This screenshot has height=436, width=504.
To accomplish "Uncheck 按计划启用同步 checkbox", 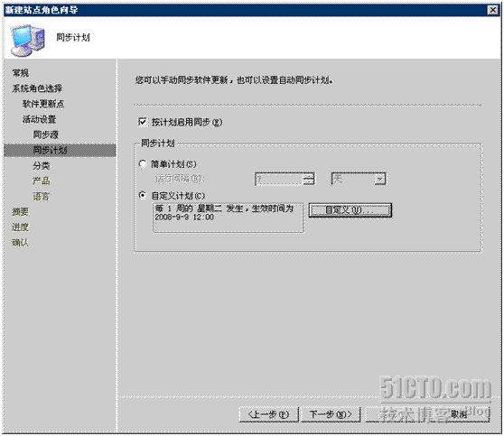I will 143,122.
